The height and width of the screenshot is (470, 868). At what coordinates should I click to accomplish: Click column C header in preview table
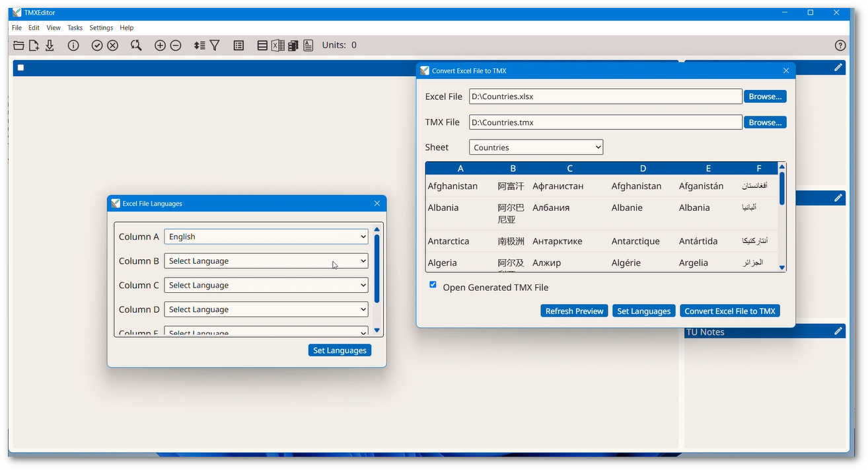tap(570, 169)
